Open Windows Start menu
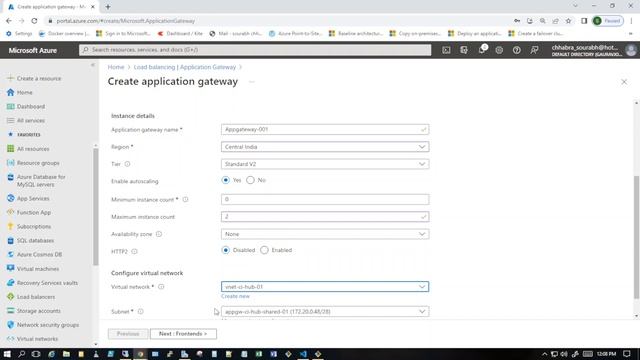Viewport: 640px width, 360px height. [7, 354]
